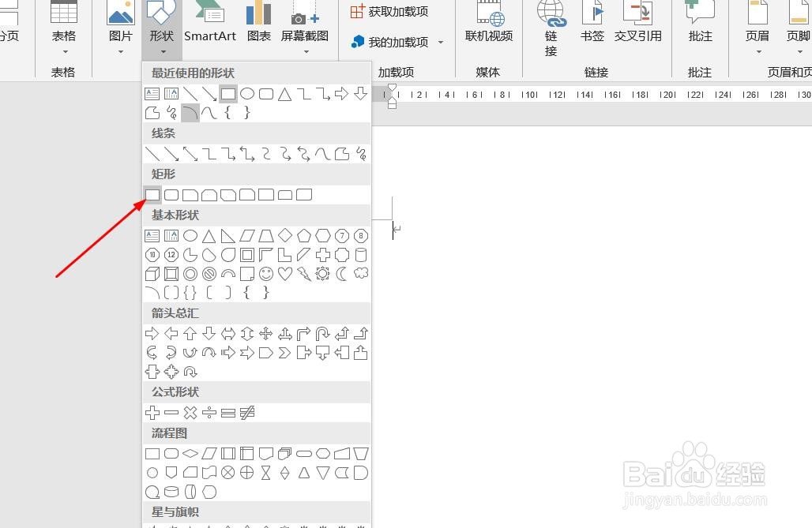The height and width of the screenshot is (528, 812).
Task: Select the plain rectangle in the 矩形 section
Action: click(x=152, y=195)
